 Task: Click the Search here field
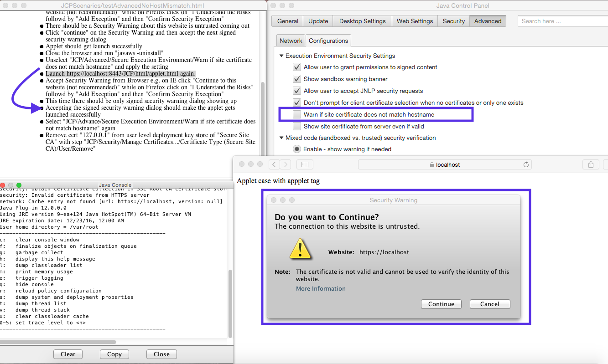561,21
